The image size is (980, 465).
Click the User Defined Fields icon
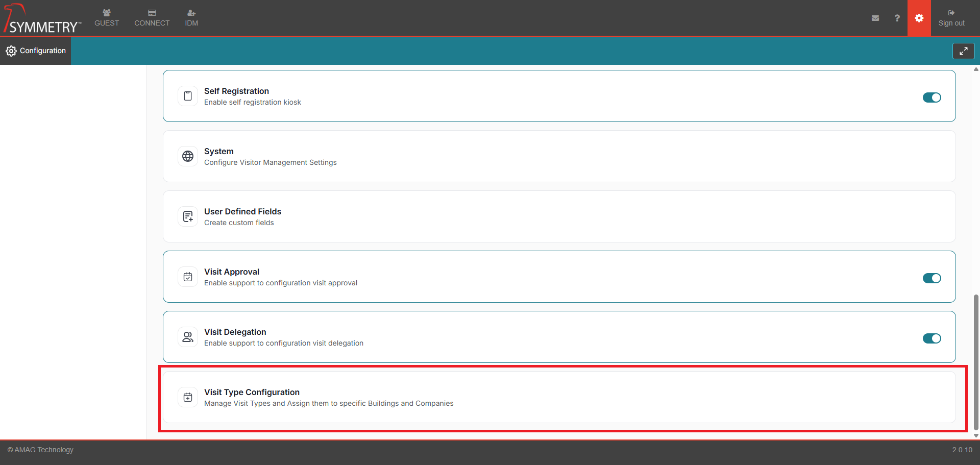click(188, 216)
